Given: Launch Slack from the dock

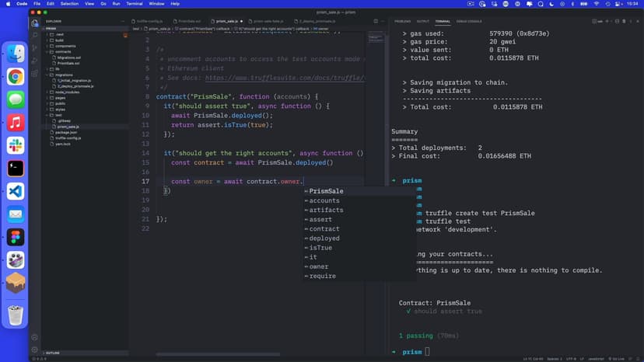Looking at the screenshot, I should [x=16, y=145].
